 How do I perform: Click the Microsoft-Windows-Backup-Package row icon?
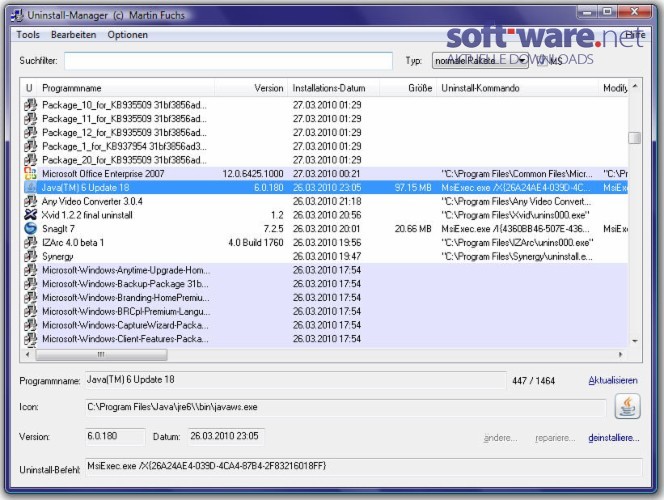point(30,284)
